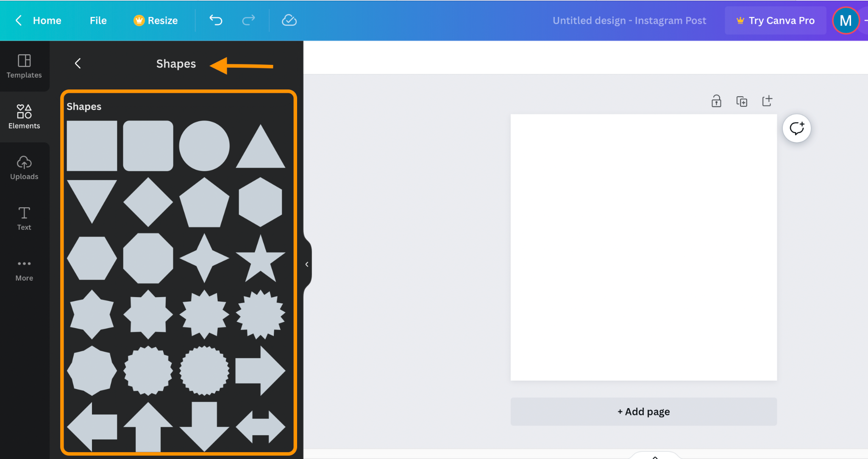Open the More panel in sidebar
The height and width of the screenshot is (459, 868).
[24, 269]
